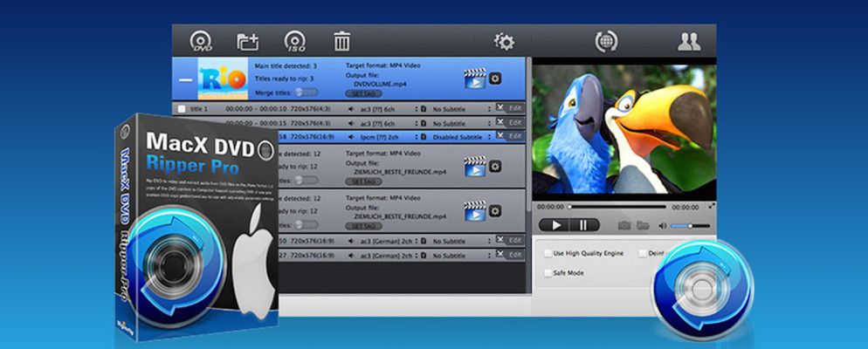Open output profile clapperboard for DVDVOLUME.mp4
This screenshot has width=868, height=349.
474,79
